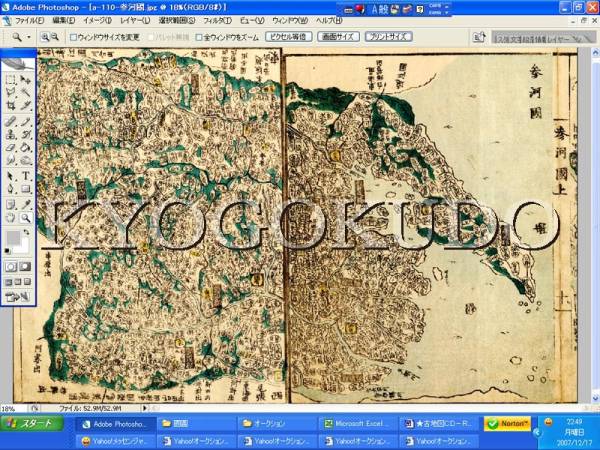Click the vertical scrollbar up arrow
Viewport: 600px width, 450px height.
(595, 53)
